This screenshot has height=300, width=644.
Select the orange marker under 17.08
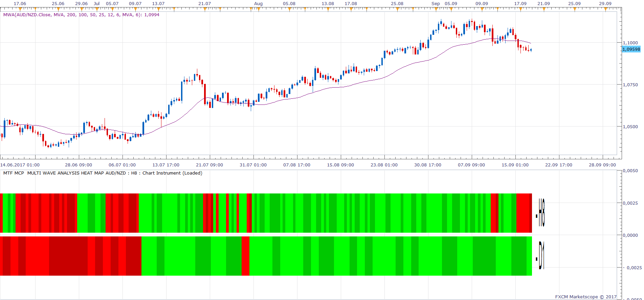point(351,9)
